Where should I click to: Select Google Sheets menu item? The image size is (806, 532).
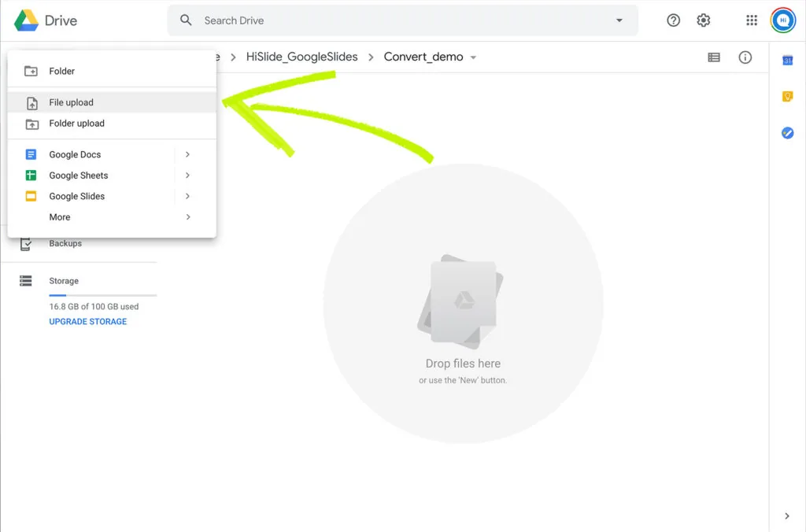(112, 175)
